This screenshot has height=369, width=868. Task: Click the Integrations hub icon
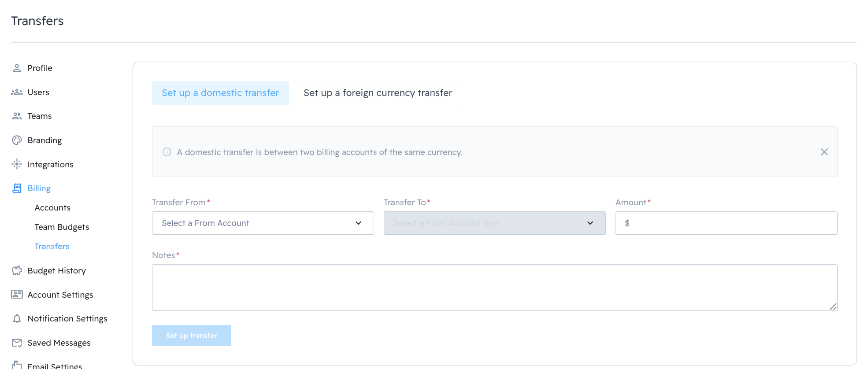pyautogui.click(x=17, y=164)
